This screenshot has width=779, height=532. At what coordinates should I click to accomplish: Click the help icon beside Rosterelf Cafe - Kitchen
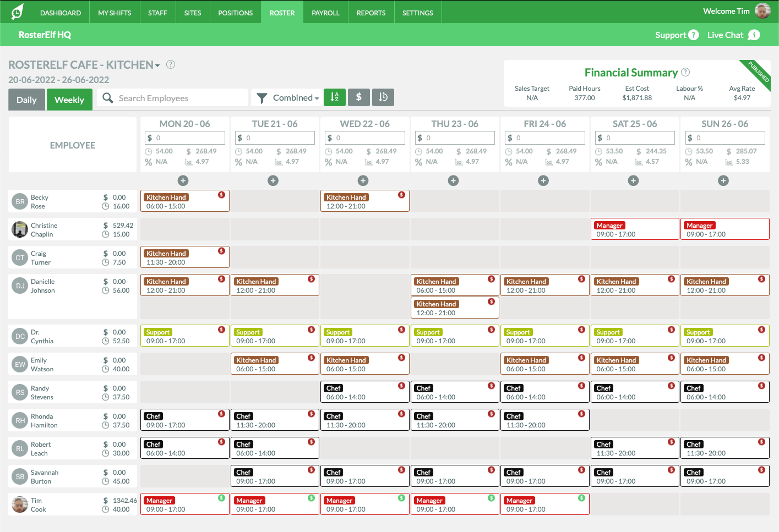point(171,64)
